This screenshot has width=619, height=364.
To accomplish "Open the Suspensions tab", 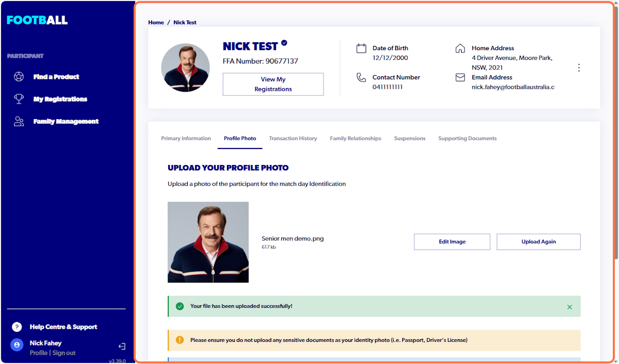I will click(x=410, y=138).
